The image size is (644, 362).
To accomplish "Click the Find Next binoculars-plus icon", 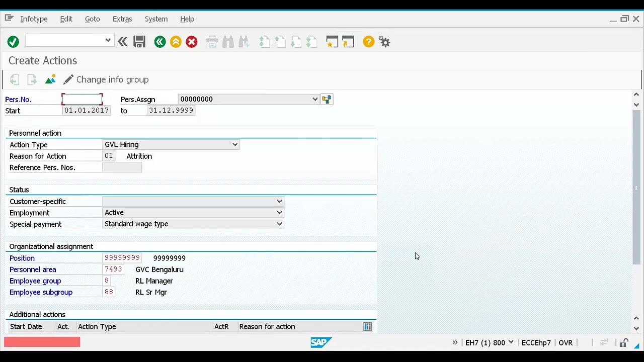I will (x=244, y=42).
